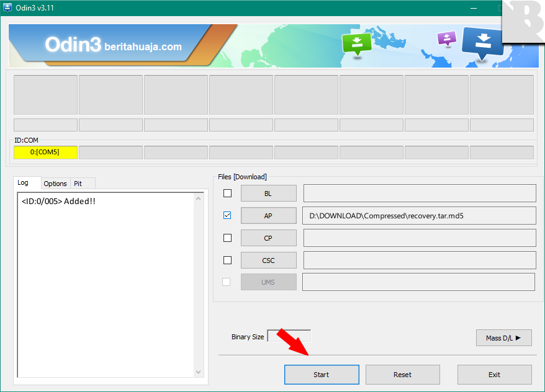The height and width of the screenshot is (392, 545).
Task: Click the log scrollbar up arrow
Action: tap(199, 199)
